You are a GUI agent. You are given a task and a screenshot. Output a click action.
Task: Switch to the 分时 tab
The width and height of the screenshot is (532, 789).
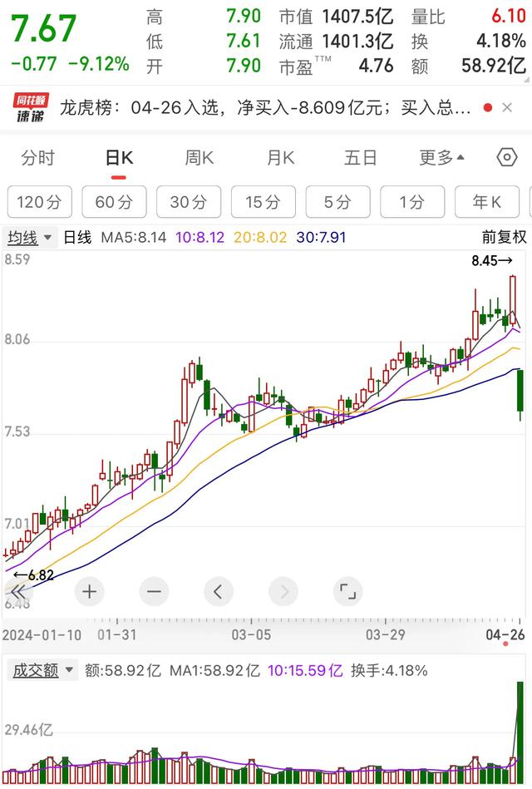pos(38,158)
